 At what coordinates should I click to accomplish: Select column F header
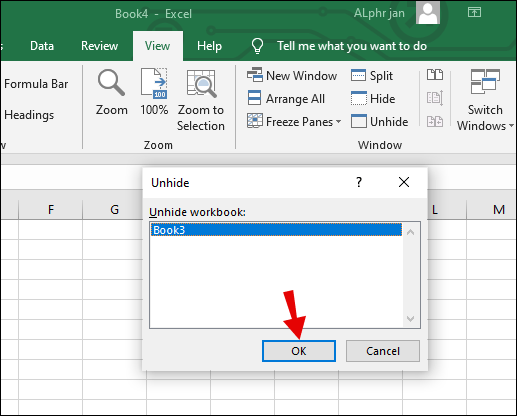pos(50,210)
